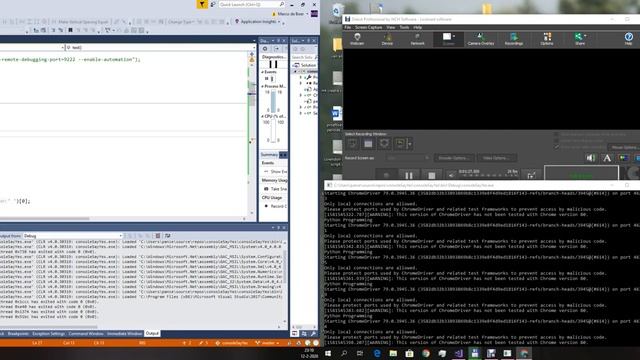Open the method member dropdown above the editor
Viewport: 640px width, 360px height.
(160, 47)
